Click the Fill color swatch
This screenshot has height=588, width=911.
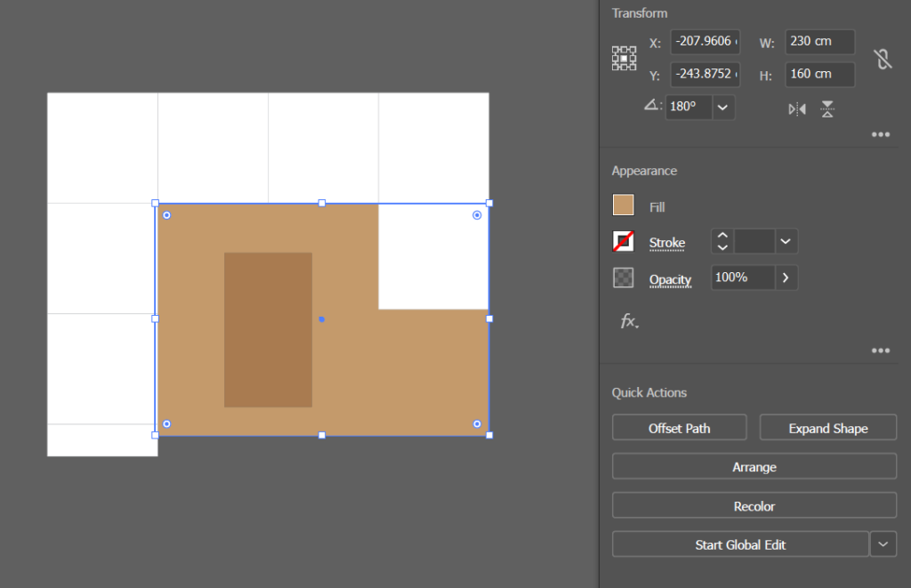(x=624, y=205)
